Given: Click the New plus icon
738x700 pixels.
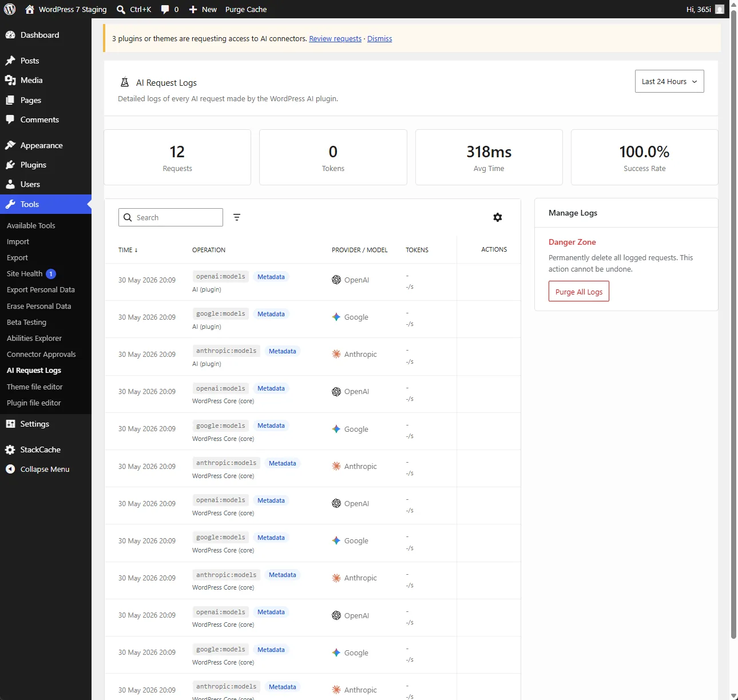Looking at the screenshot, I should point(193,9).
